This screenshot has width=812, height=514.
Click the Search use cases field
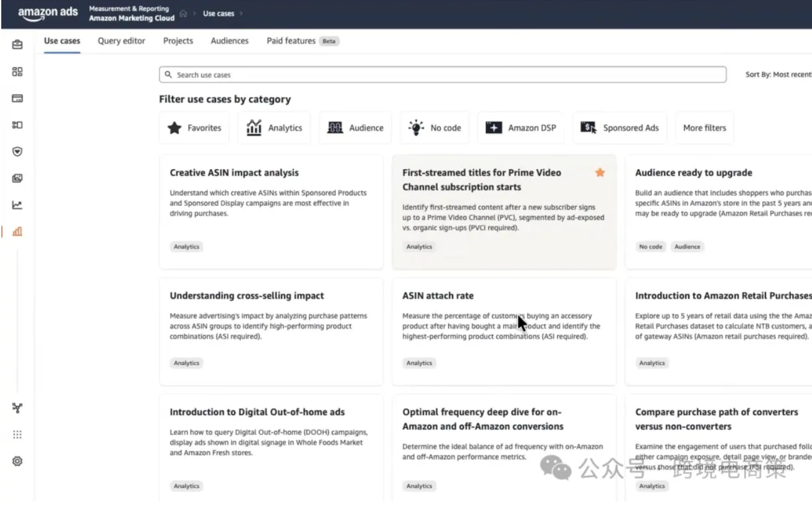[x=442, y=75]
